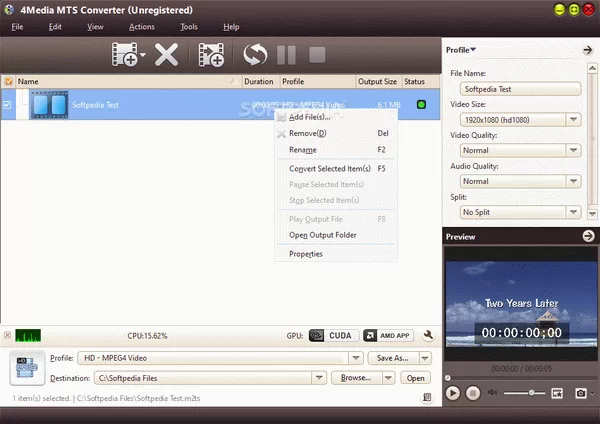Expand the Browse button dropdown arrow
The height and width of the screenshot is (424, 600).
pos(388,378)
